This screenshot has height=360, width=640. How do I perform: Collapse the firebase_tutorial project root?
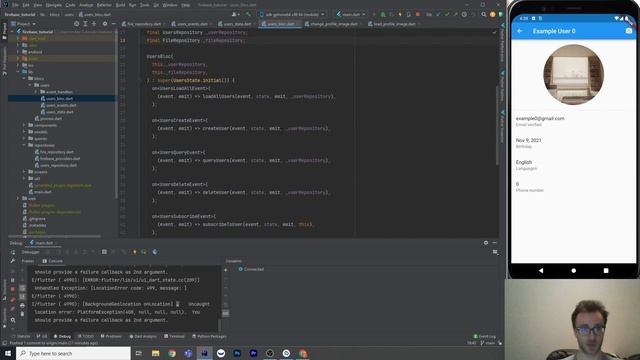(x=13, y=31)
